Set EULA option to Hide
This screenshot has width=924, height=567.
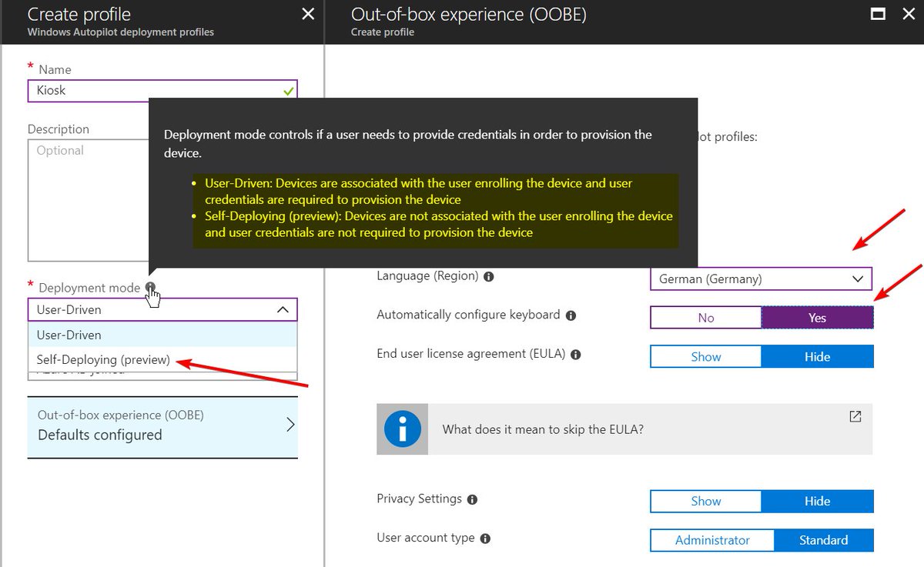818,357
